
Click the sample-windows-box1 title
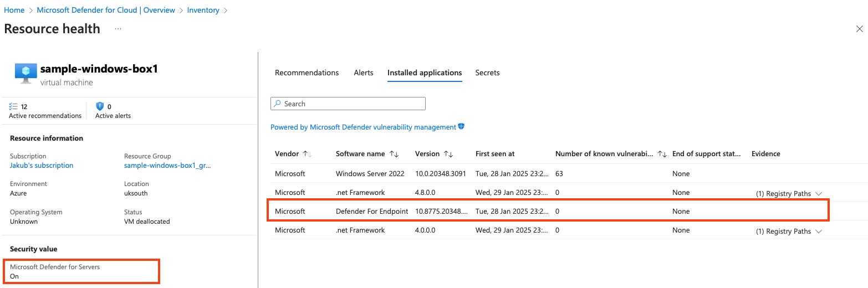99,69
